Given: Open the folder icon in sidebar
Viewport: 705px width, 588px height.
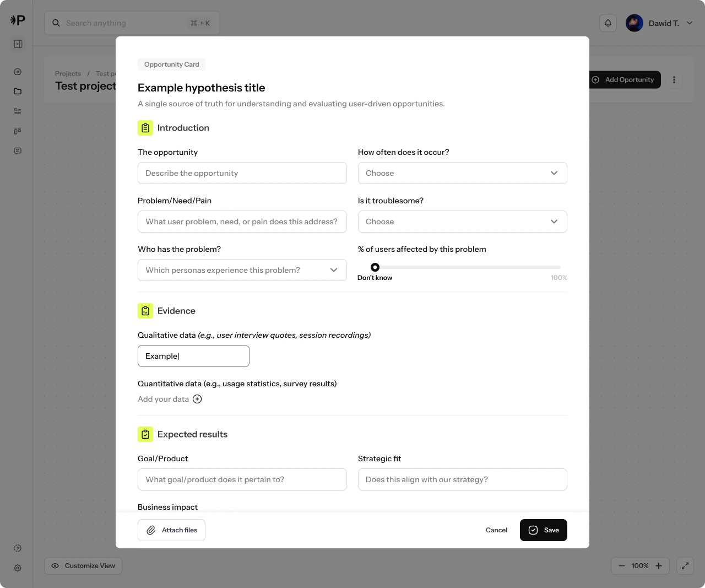Looking at the screenshot, I should [x=18, y=91].
